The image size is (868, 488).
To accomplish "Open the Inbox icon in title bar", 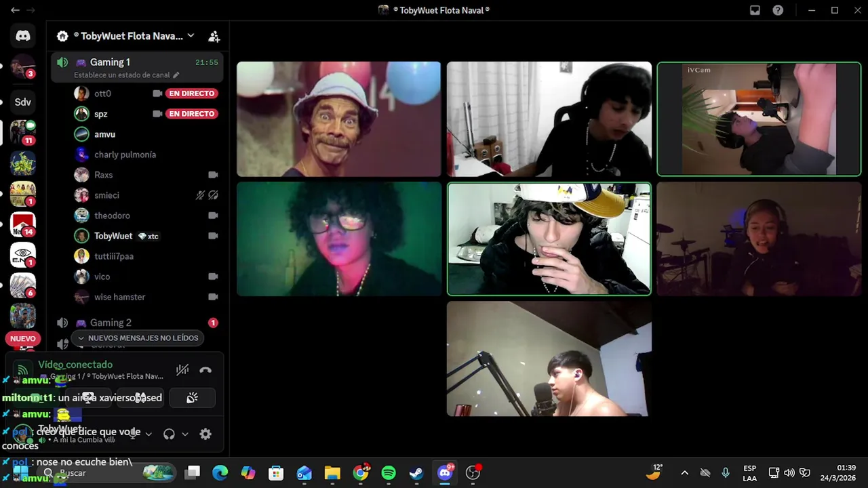I will [x=755, y=10].
